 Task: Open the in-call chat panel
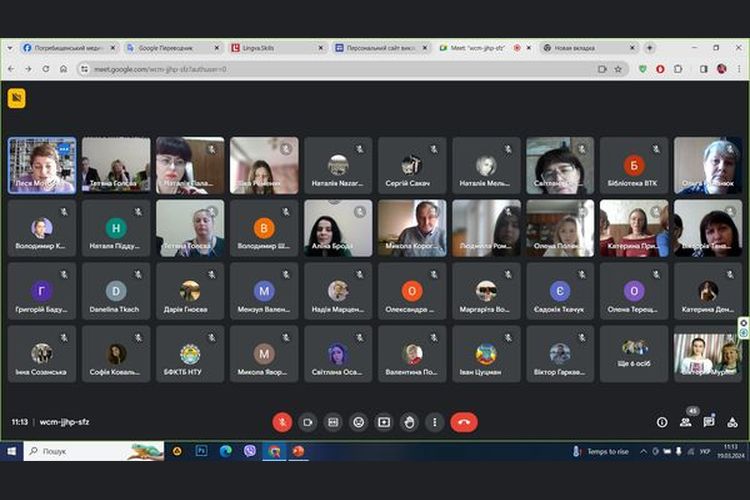click(x=709, y=422)
